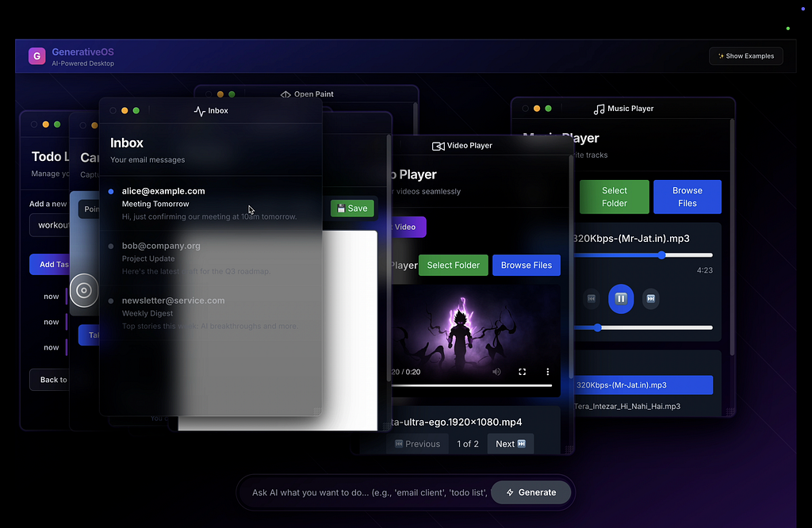The width and height of the screenshot is (812, 528).
Task: Click the white paint canvas
Action: [x=350, y=331]
